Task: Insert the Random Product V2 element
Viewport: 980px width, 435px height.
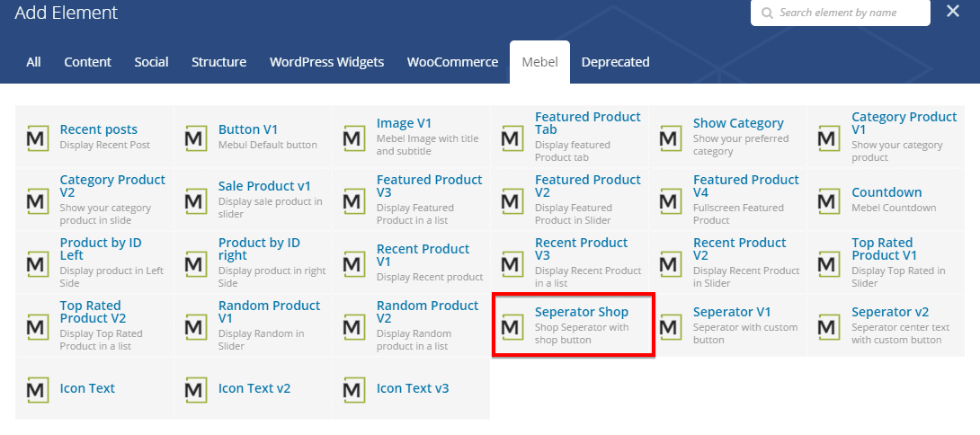Action: click(x=427, y=312)
